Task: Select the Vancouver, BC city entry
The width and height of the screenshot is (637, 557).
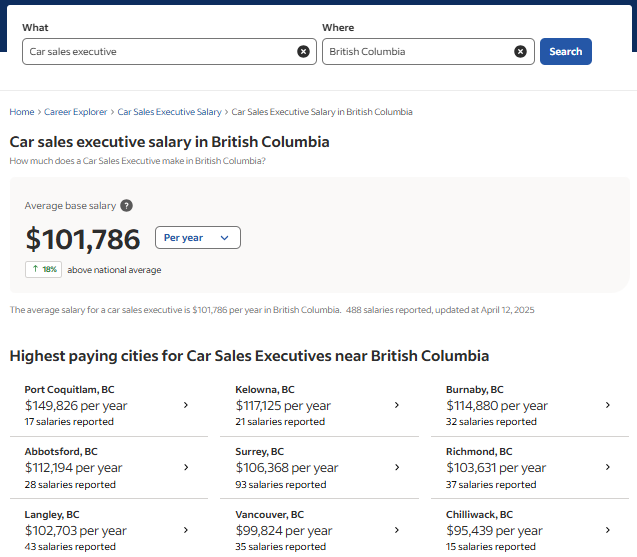Action: pos(319,530)
